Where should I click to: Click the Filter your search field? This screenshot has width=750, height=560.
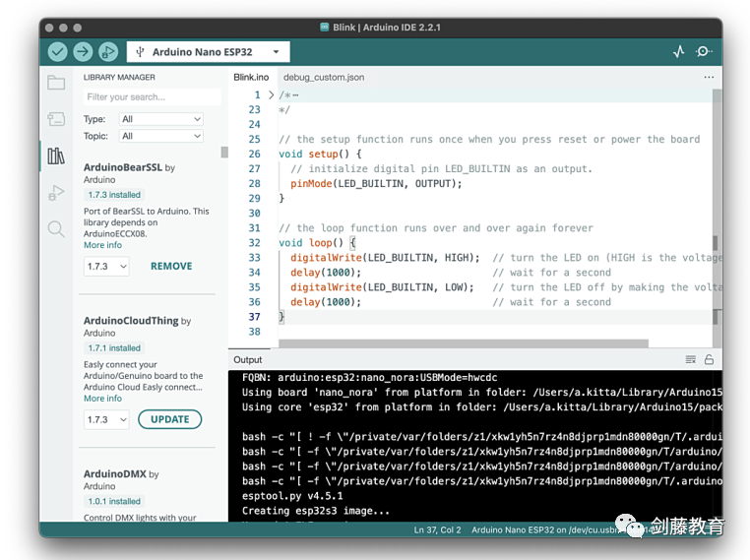pyautogui.click(x=153, y=97)
